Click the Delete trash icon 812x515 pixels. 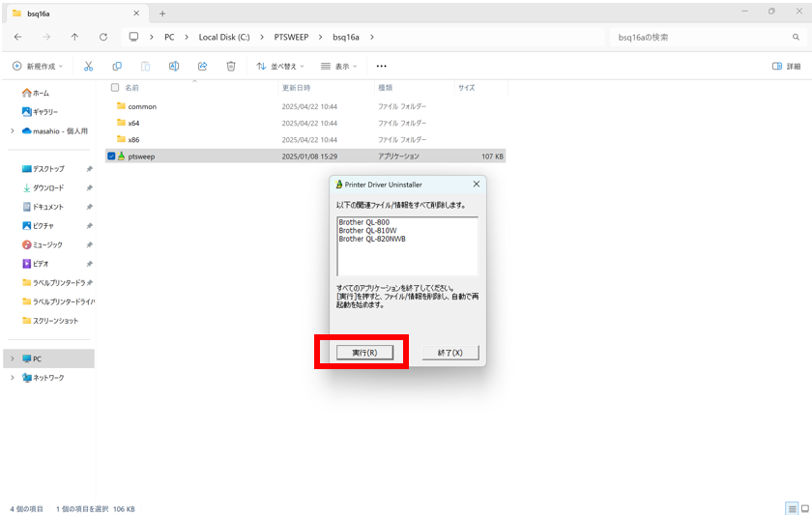coord(231,67)
